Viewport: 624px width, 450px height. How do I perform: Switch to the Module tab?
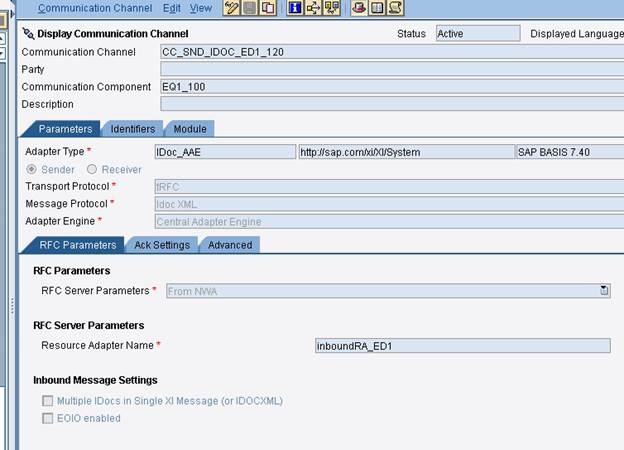click(x=190, y=129)
